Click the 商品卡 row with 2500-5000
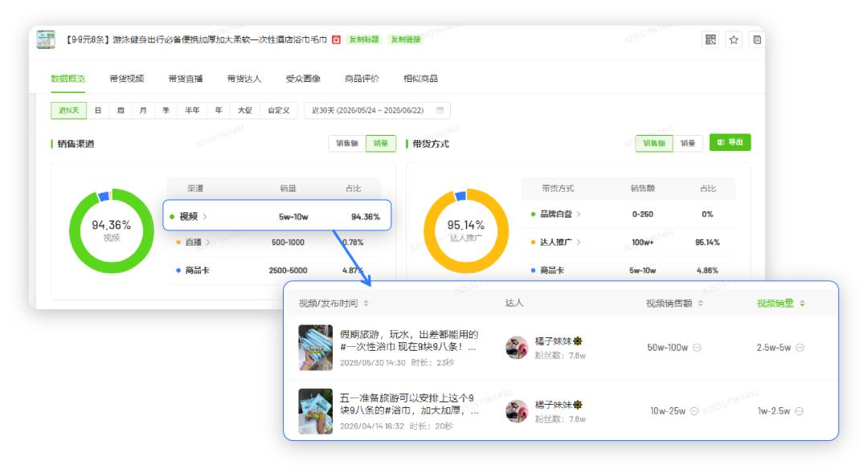868x473 pixels. pyautogui.click(x=275, y=271)
